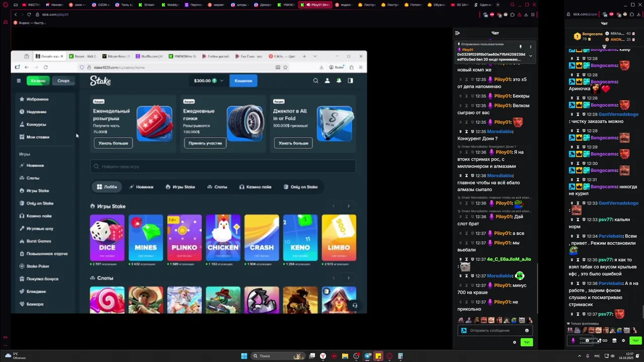Screen dimensions: 644x362
Task: Open the LIMBO game tile
Action: click(x=339, y=238)
